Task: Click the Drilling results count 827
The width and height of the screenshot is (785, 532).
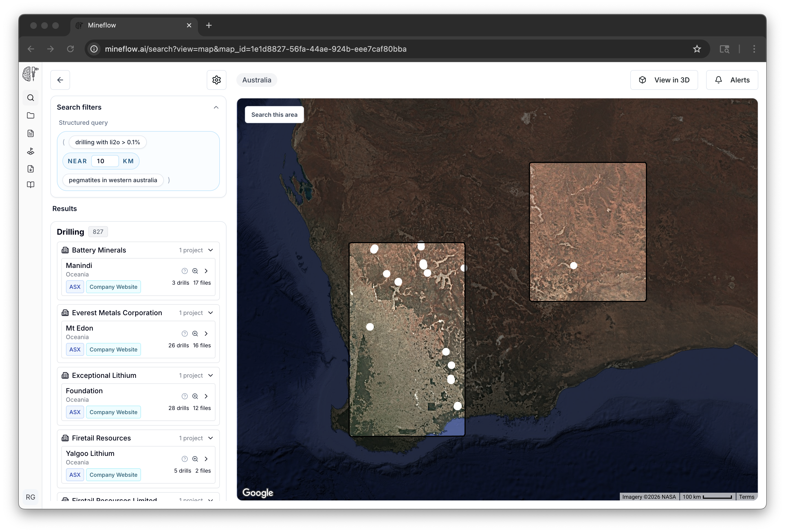Action: [x=98, y=232]
